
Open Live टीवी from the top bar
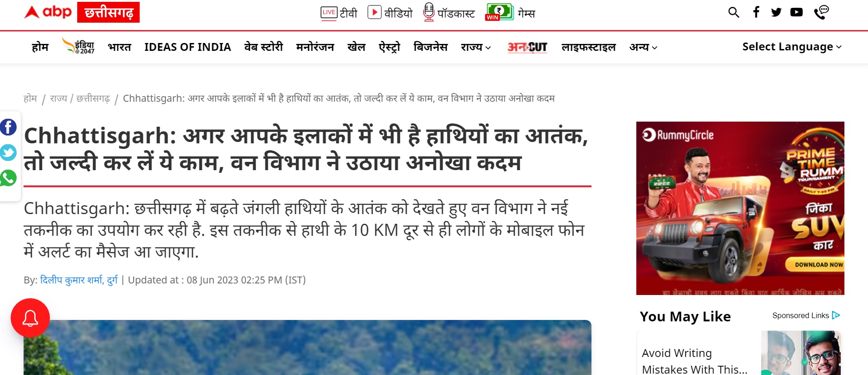pyautogui.click(x=339, y=13)
